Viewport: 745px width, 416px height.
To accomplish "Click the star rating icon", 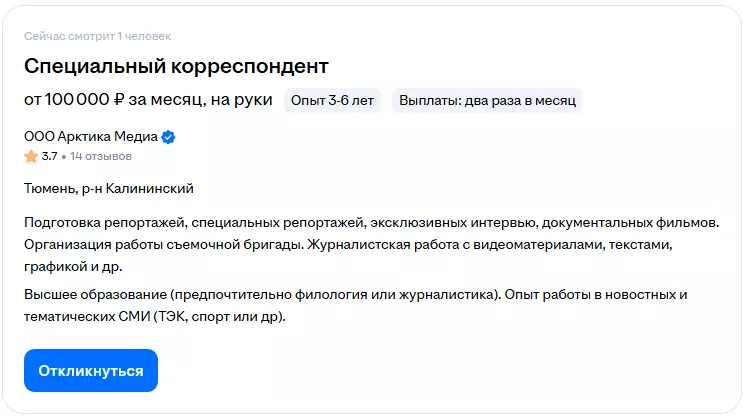I will click(31, 156).
